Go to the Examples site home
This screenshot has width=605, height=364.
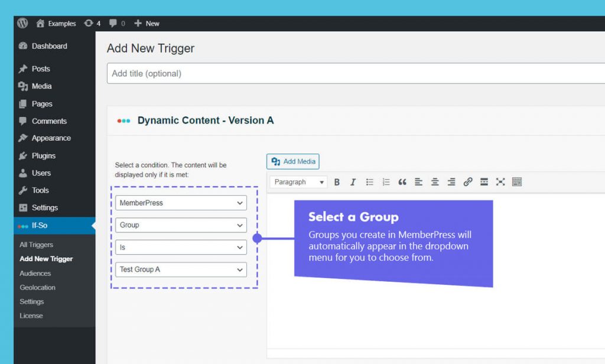click(56, 24)
